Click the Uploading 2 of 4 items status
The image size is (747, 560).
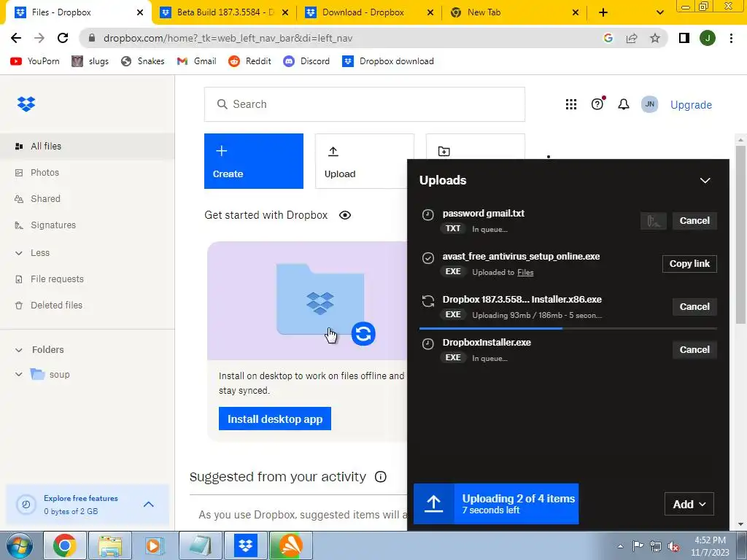pos(496,504)
